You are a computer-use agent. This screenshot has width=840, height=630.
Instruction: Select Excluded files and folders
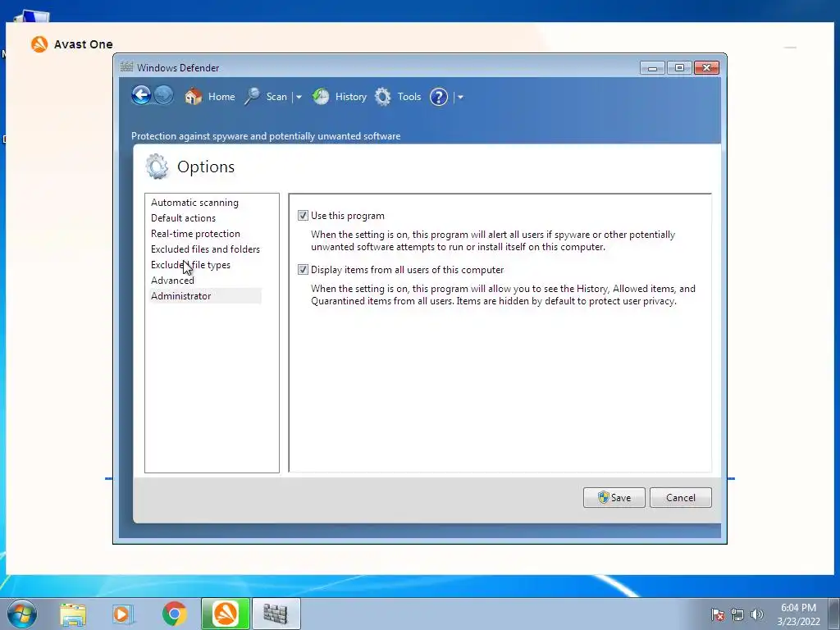click(x=205, y=249)
